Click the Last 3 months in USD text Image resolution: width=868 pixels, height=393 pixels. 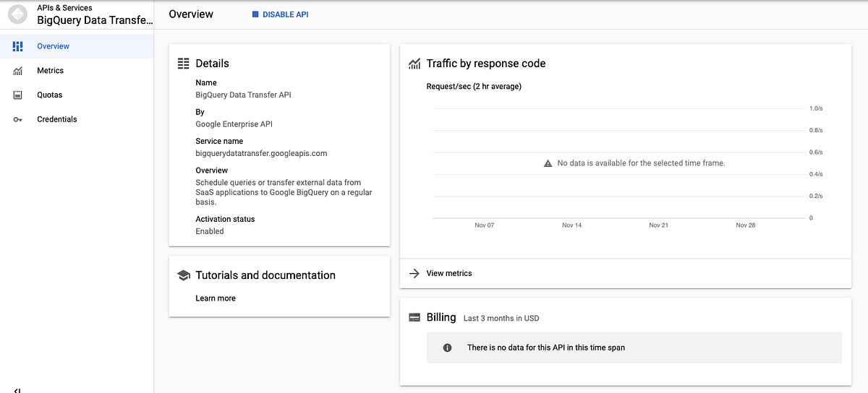pyautogui.click(x=501, y=319)
